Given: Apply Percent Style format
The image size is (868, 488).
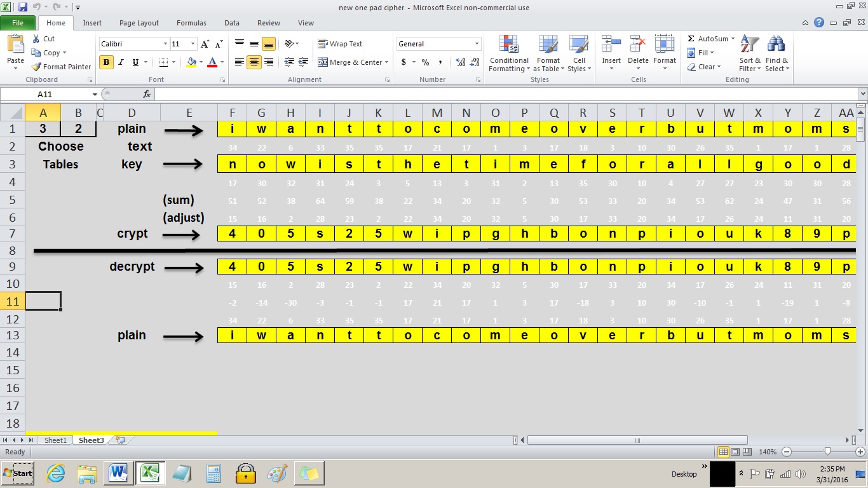Looking at the screenshot, I should (x=425, y=62).
